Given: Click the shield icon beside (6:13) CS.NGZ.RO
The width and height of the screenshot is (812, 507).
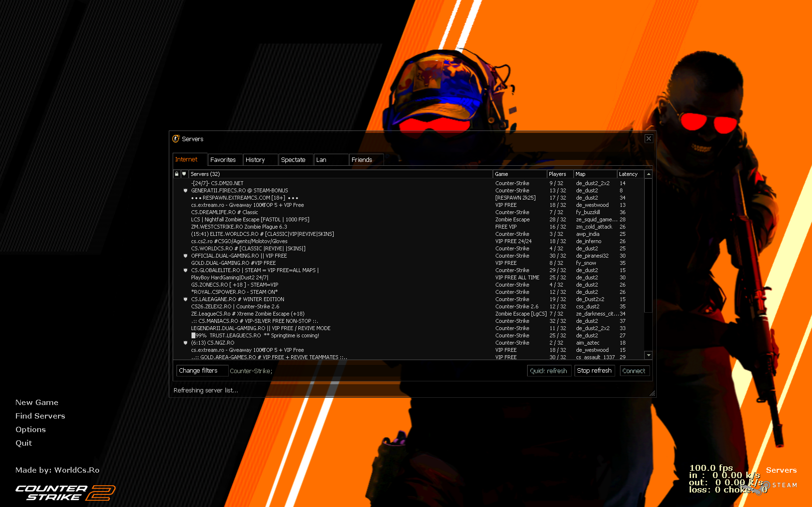Looking at the screenshot, I should coord(185,343).
